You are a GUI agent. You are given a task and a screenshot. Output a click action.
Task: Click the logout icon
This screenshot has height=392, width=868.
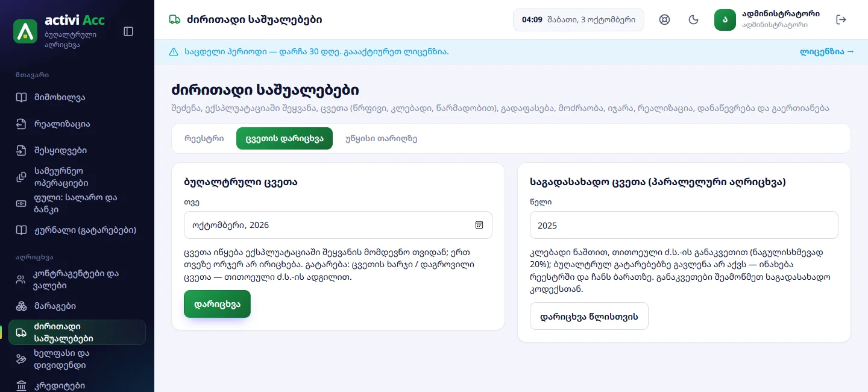click(x=841, y=20)
